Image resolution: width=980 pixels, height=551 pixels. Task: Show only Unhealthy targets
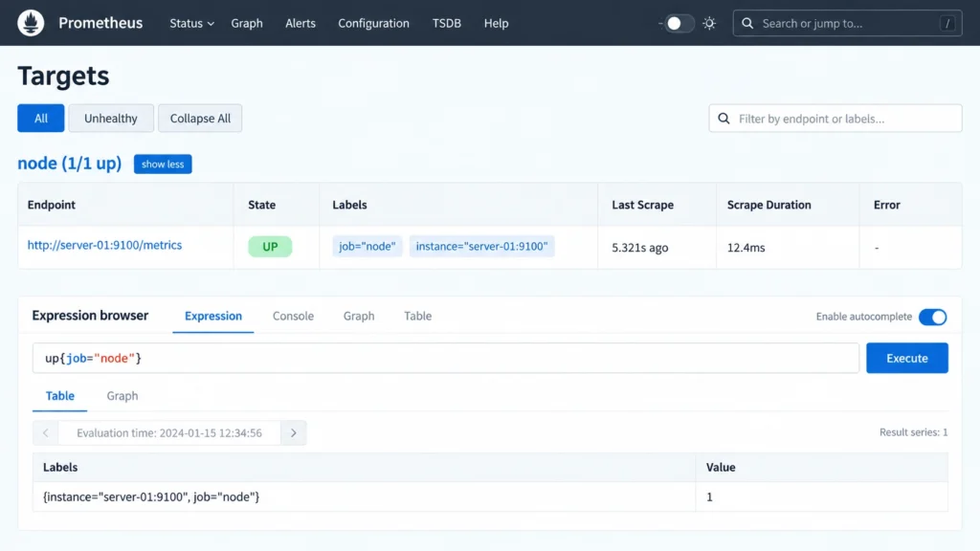point(111,118)
